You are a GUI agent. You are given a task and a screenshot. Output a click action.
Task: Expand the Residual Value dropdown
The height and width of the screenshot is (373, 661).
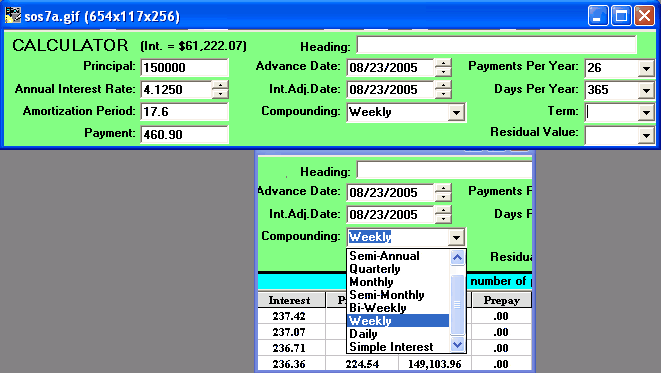(x=646, y=135)
